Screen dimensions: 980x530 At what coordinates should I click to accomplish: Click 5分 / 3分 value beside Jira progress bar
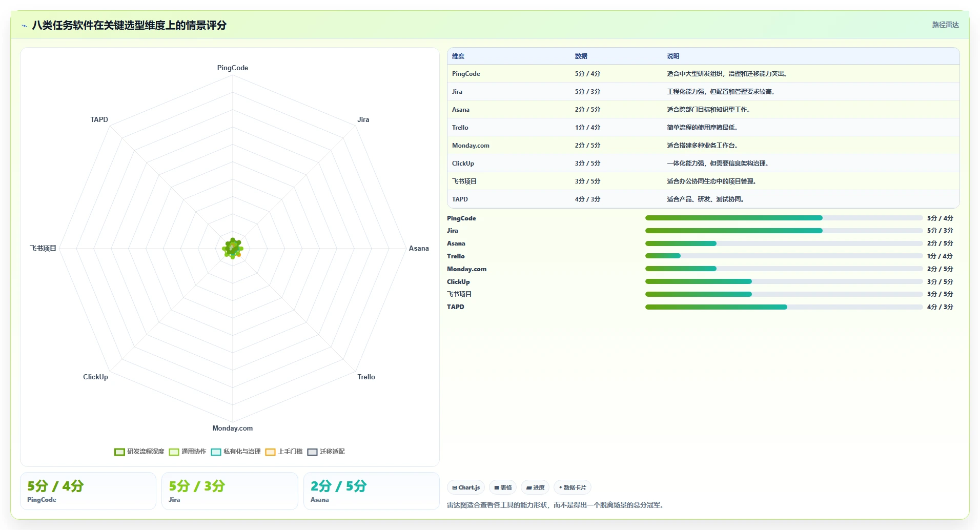point(940,231)
